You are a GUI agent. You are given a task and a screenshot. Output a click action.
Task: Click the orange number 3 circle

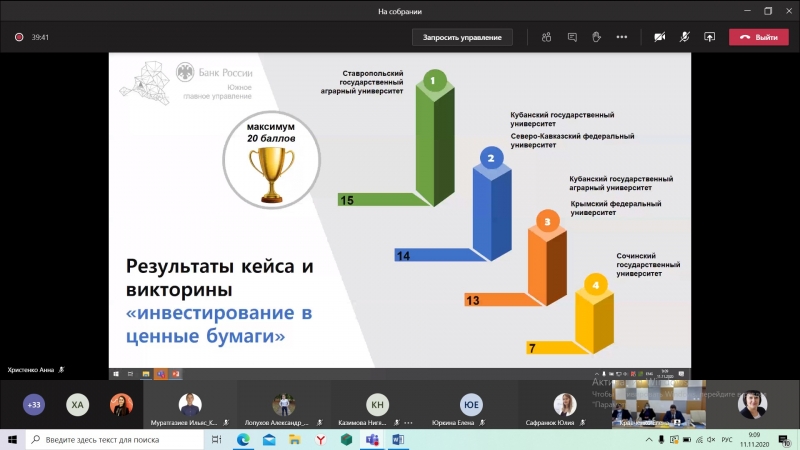pyautogui.click(x=547, y=221)
